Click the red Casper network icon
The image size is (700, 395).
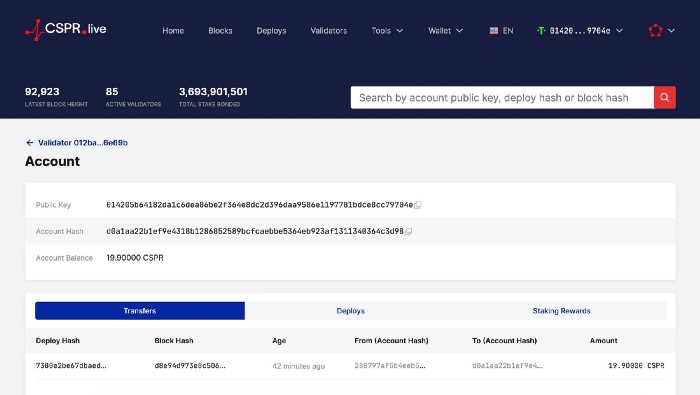[x=655, y=30]
